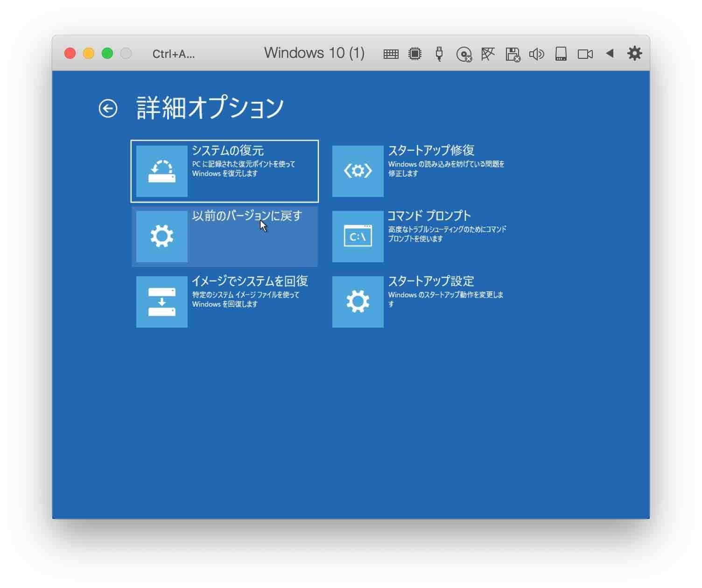Click the CPU chip icon in toolbar
702x588 pixels.
pos(414,54)
